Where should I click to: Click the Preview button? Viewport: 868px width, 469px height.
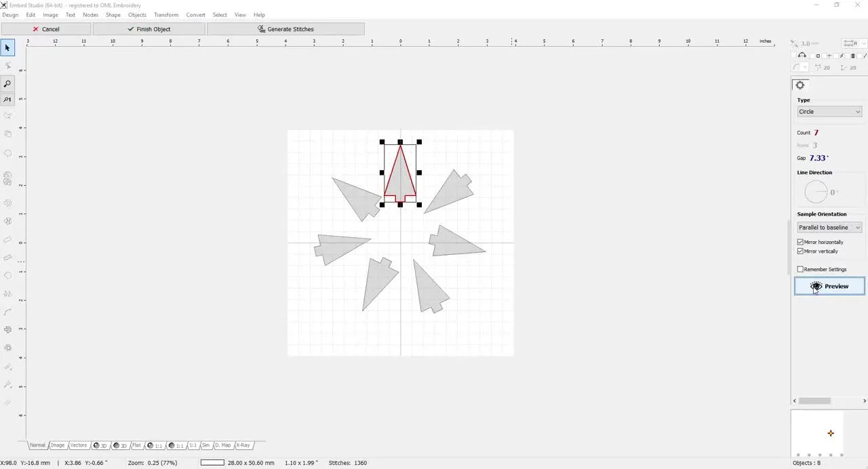[x=829, y=286]
